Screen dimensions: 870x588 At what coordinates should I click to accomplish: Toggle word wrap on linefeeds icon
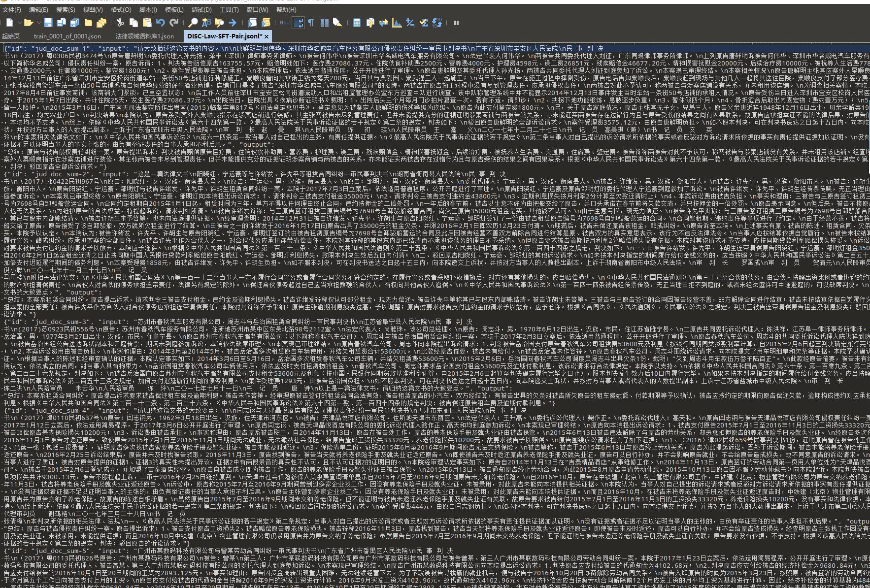click(x=298, y=22)
